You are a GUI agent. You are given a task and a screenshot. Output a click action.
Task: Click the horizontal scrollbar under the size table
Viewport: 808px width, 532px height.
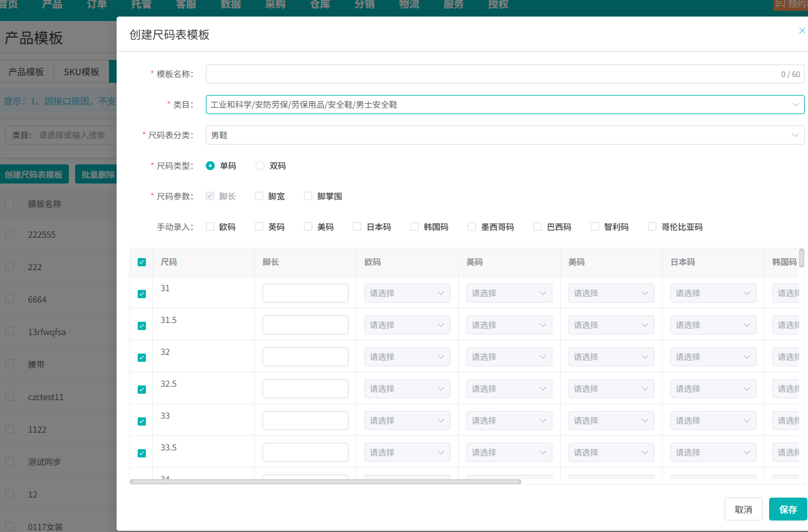click(326, 482)
